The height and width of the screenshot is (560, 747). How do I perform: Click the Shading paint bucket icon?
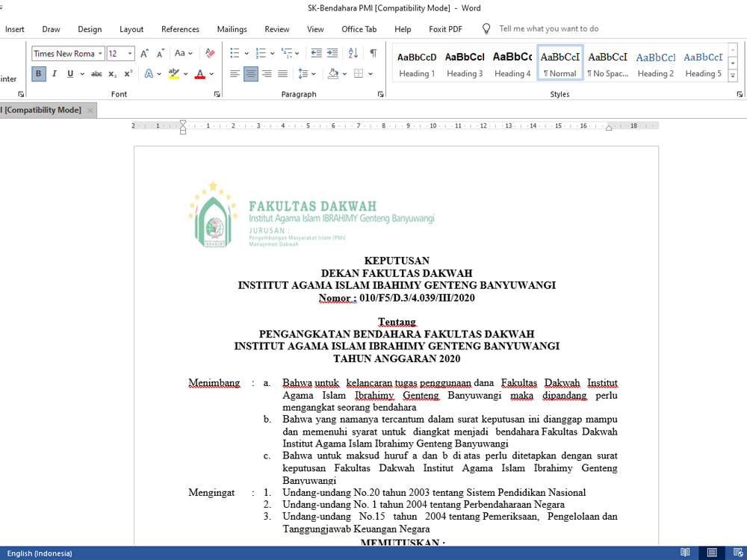[333, 74]
